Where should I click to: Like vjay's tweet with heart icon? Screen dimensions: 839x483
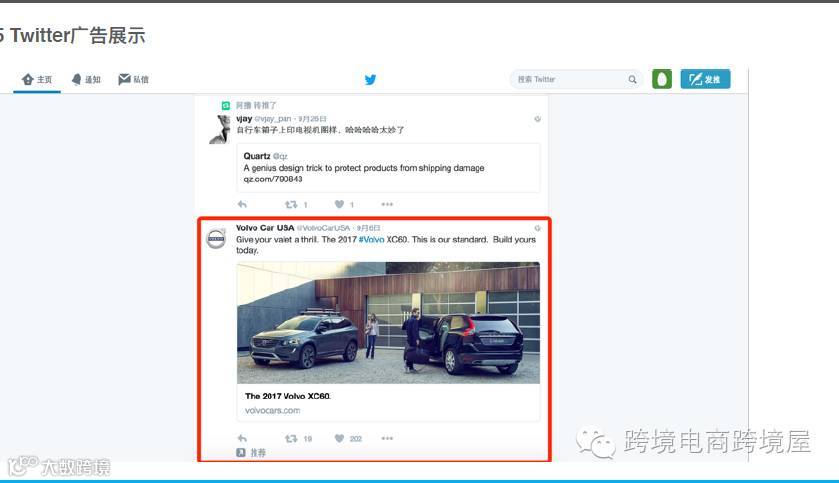click(x=339, y=204)
